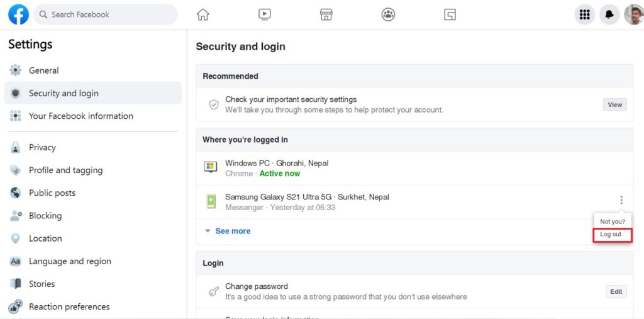
Task: Open the three-dot menu for Samsung Galaxy session
Action: tap(621, 200)
